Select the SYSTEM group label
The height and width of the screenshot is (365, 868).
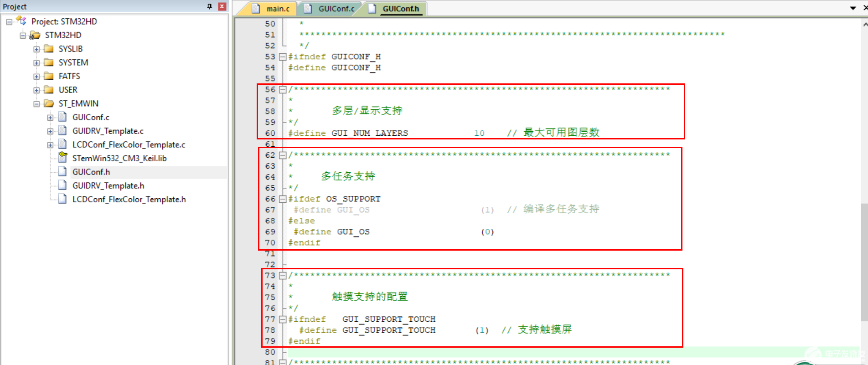pos(73,62)
